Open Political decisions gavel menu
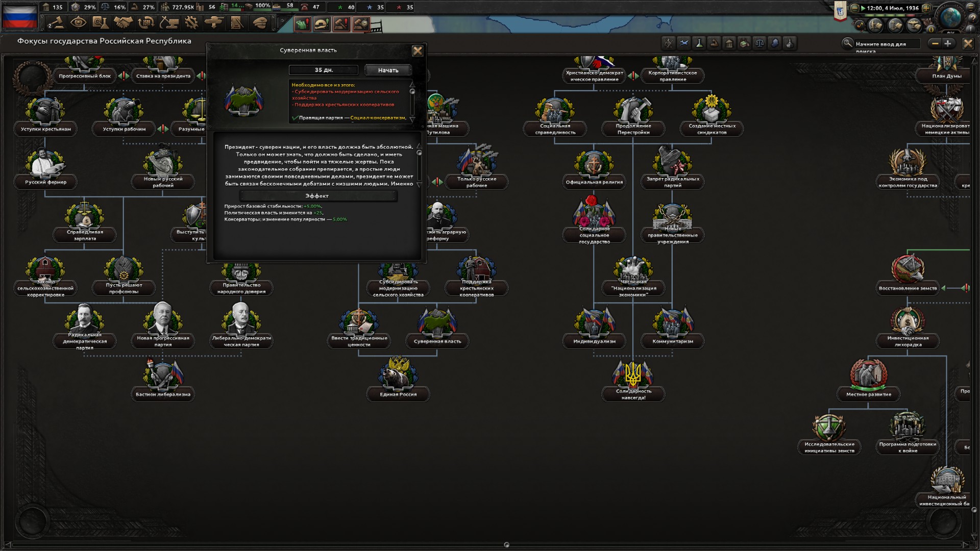 (x=56, y=23)
